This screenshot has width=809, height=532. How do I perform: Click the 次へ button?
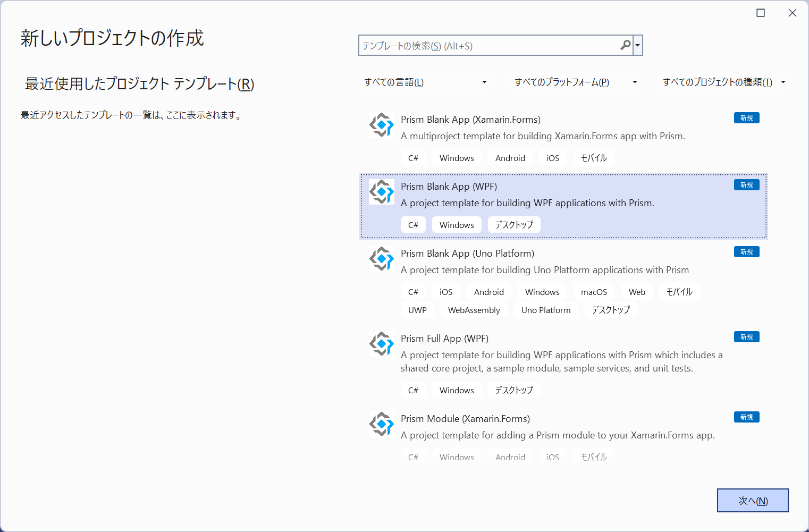click(x=753, y=500)
